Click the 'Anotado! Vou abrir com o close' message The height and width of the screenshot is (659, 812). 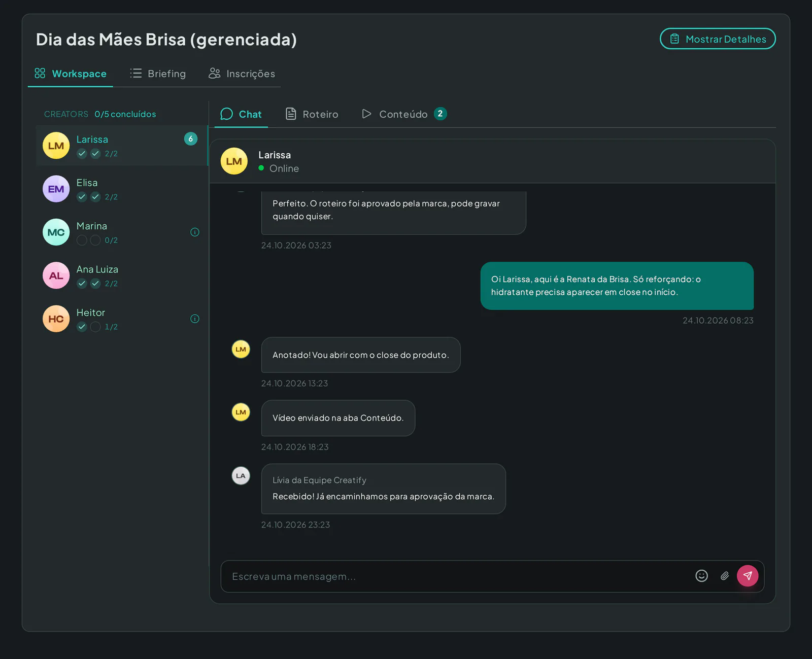(361, 355)
